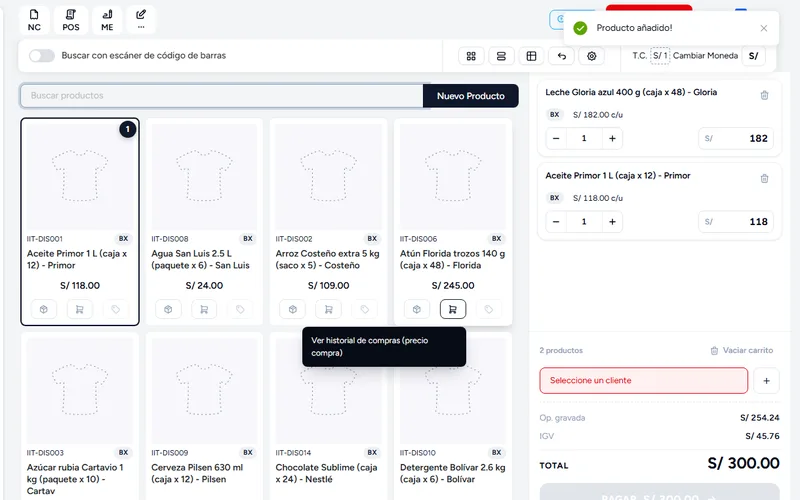
Task: Edit Leche Gloria price field 182
Action: 736,138
